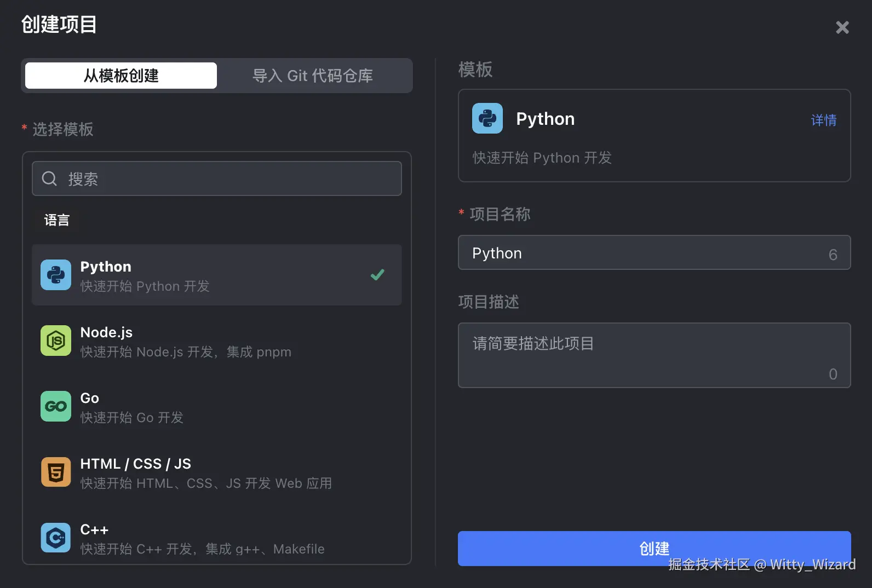Click the 语言 category label
Screen dimensions: 872x588
coord(57,220)
